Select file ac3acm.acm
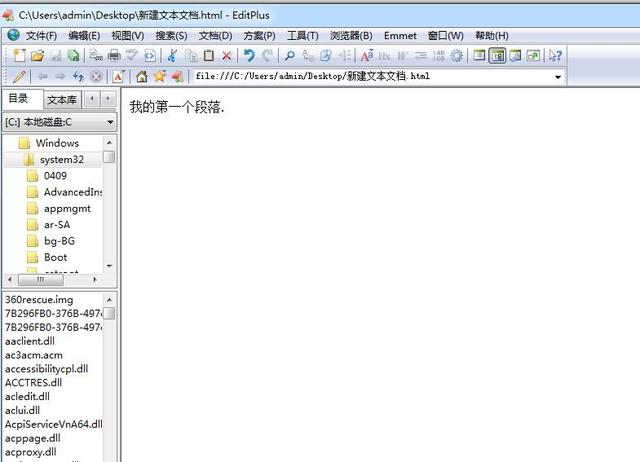Viewport: 640px width, 462px height. click(34, 355)
